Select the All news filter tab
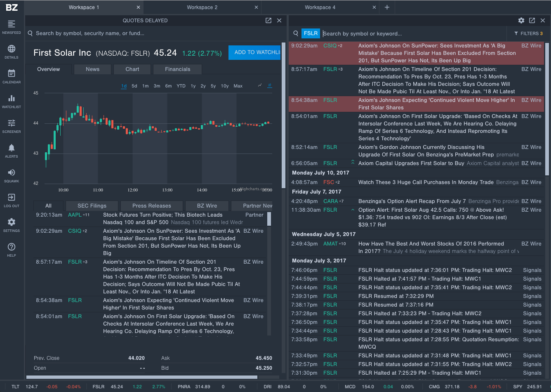 pos(49,205)
